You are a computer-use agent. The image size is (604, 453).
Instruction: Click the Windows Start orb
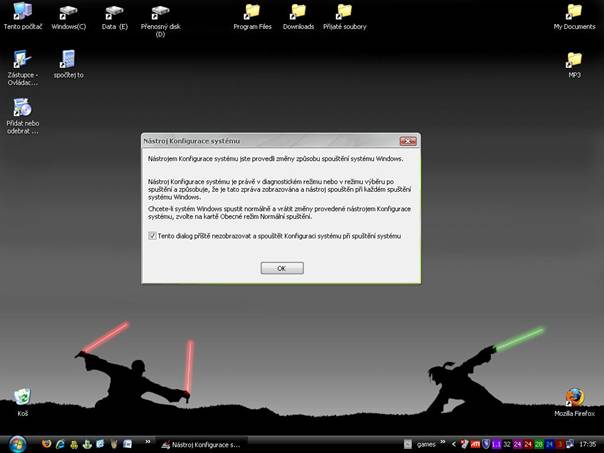[x=17, y=444]
